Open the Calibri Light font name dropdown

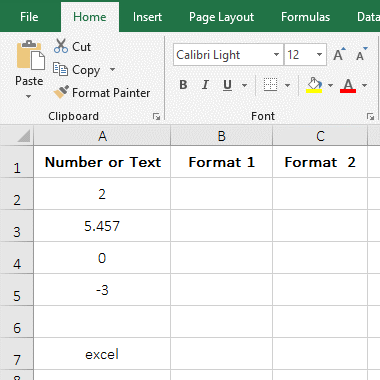point(276,54)
